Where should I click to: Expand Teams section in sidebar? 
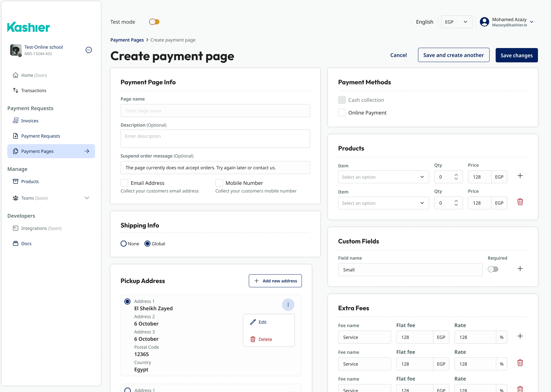tap(87, 198)
